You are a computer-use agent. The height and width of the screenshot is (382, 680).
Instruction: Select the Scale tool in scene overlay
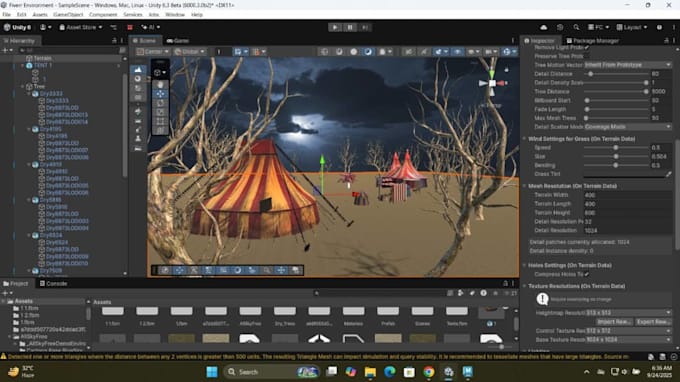tap(160, 112)
